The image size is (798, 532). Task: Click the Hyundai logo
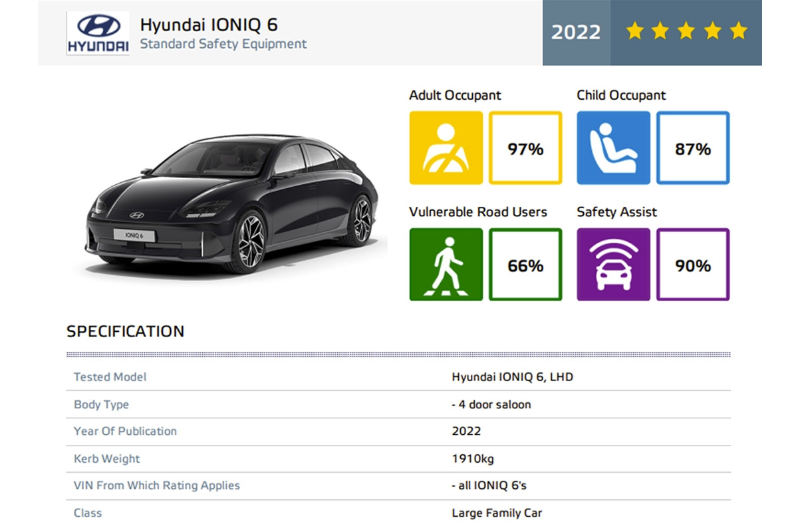(98, 33)
